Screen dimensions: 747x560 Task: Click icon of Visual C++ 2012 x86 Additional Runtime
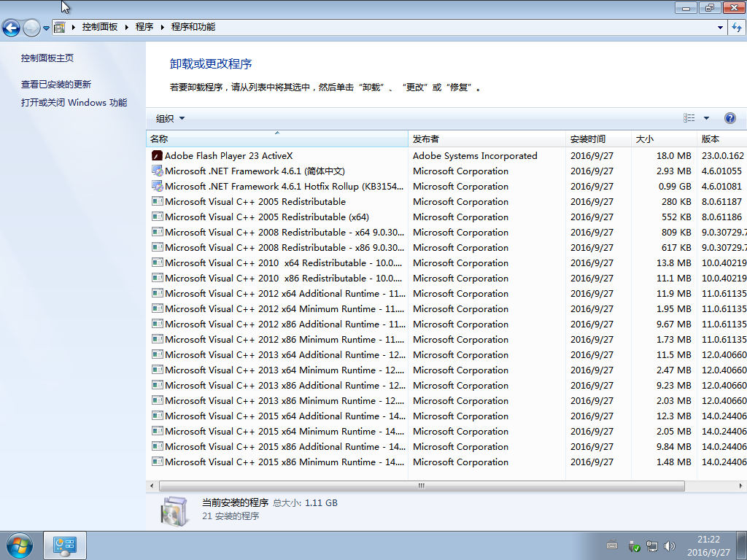[158, 324]
